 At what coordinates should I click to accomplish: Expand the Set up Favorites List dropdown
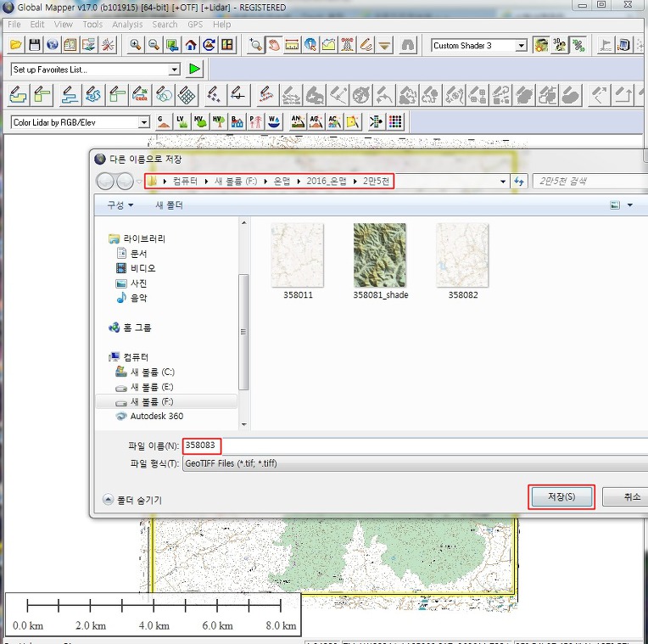click(175, 70)
